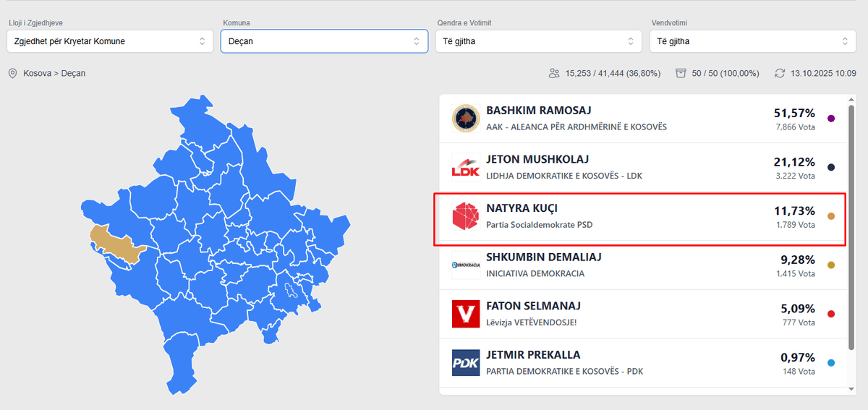The image size is (868, 410).
Task: Open the Qendra e Votimit dropdown
Action: pyautogui.click(x=538, y=41)
